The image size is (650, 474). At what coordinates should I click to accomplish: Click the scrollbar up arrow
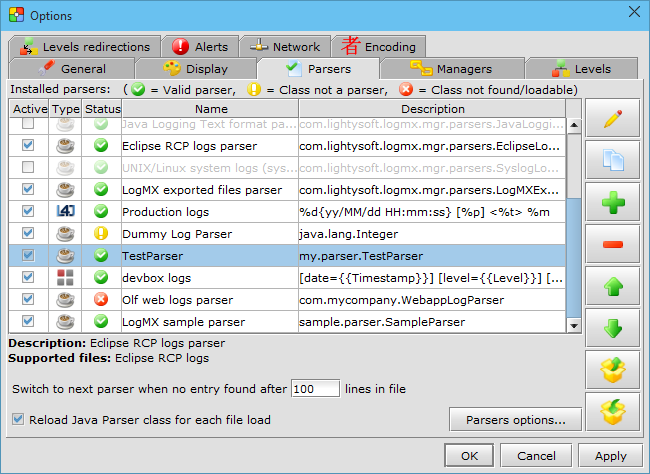pyautogui.click(x=574, y=125)
